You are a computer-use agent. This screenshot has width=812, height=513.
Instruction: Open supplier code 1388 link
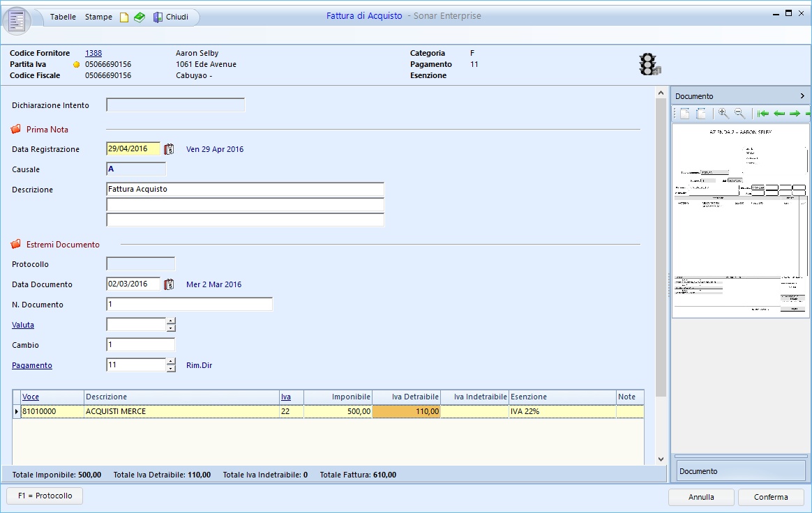click(93, 53)
